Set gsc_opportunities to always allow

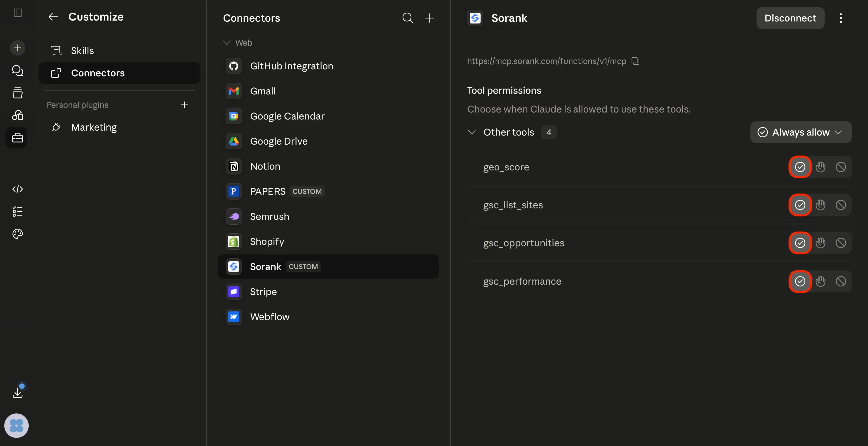click(x=800, y=243)
